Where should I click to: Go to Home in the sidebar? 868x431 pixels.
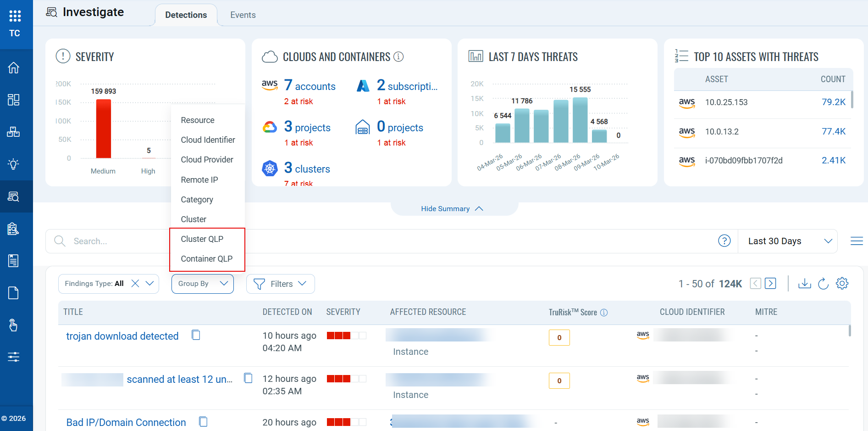14,68
